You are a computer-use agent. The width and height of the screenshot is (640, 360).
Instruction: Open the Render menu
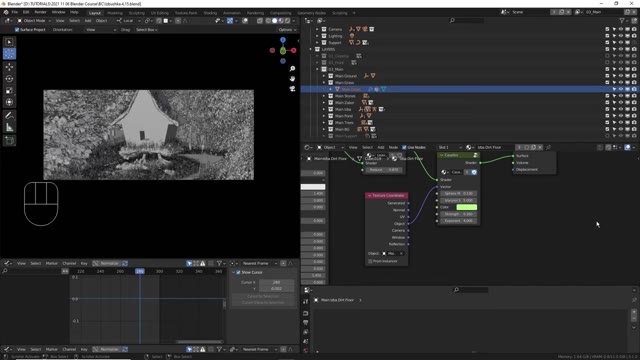tap(40, 12)
